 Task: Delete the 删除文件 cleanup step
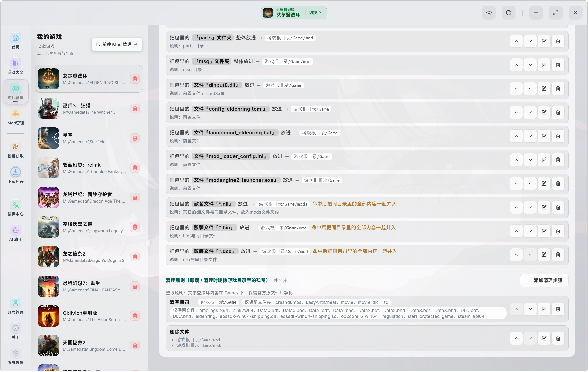558,338
